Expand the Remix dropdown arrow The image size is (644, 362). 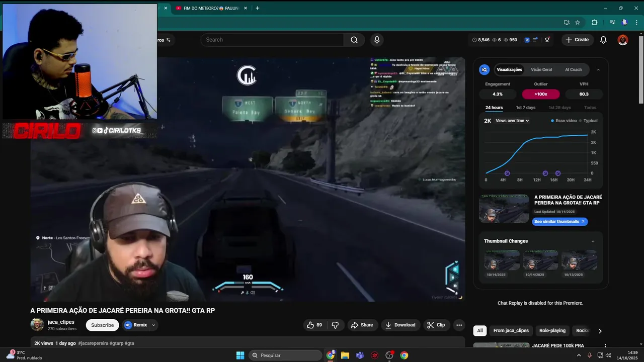click(x=153, y=325)
